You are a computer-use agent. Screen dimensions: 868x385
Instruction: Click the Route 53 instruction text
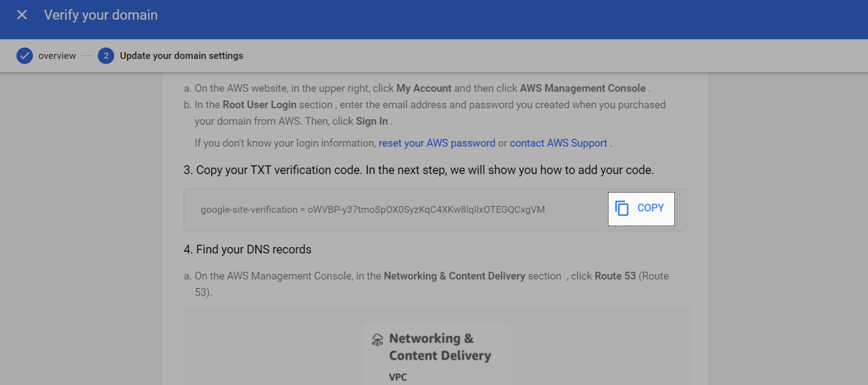[x=426, y=284]
